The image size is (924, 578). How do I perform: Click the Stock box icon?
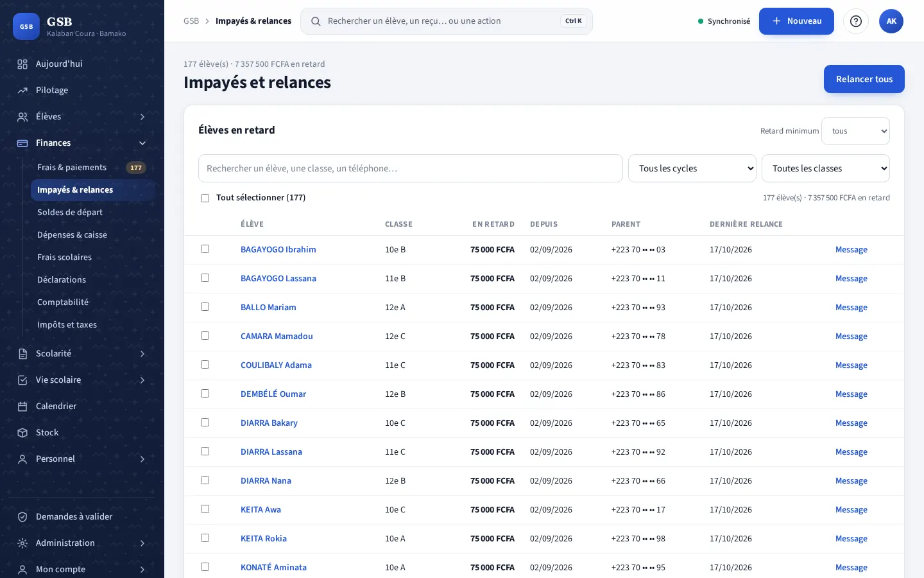click(22, 433)
